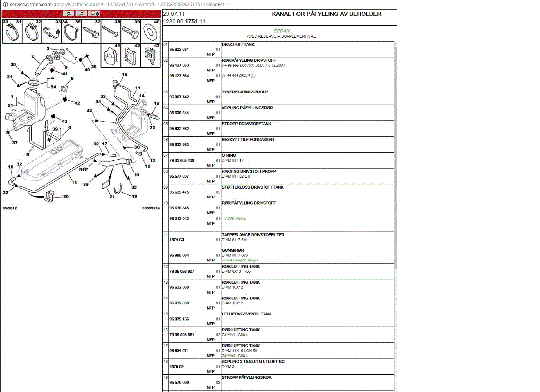The width and height of the screenshot is (540, 392).
Task: Click part number 96 079 136
Action: [x=179, y=319]
